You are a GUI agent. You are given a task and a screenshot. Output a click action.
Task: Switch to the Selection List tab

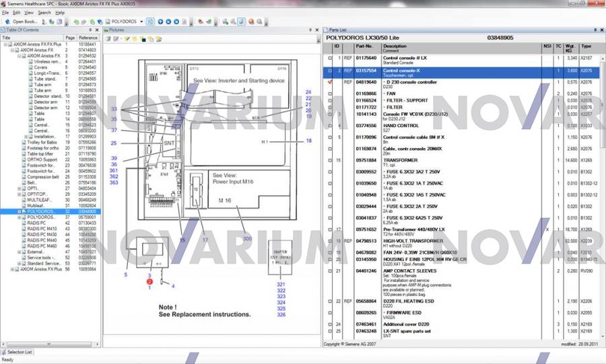(20, 352)
